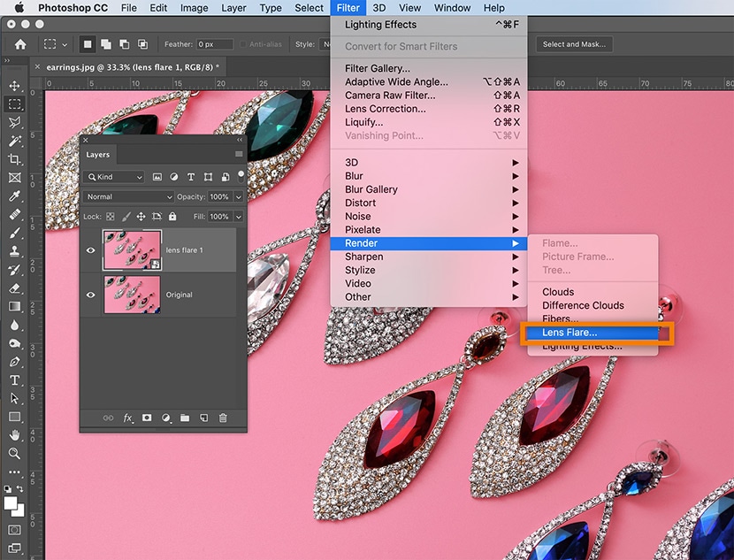Select the Magic Wand tool
The height and width of the screenshot is (560, 734).
point(15,141)
